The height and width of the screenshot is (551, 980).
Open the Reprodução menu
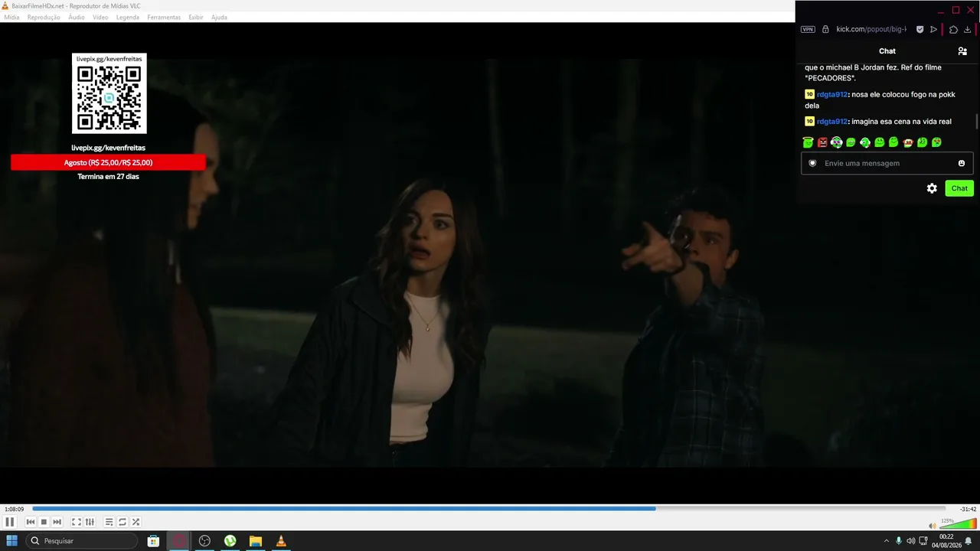point(44,17)
